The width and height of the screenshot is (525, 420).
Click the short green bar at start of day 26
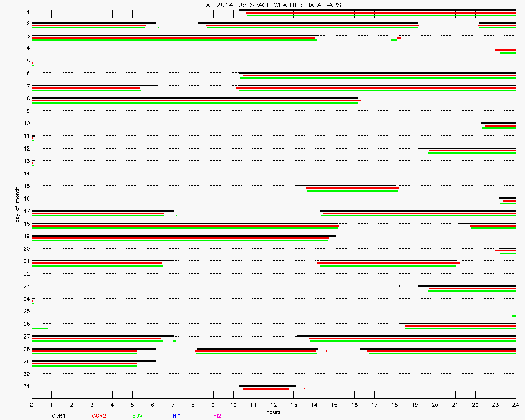[x=39, y=328]
